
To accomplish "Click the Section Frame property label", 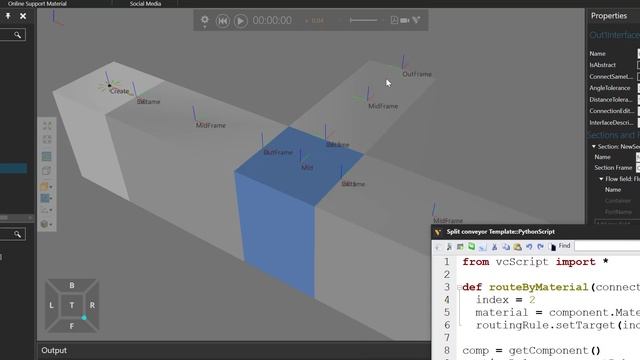I will (x=613, y=168).
